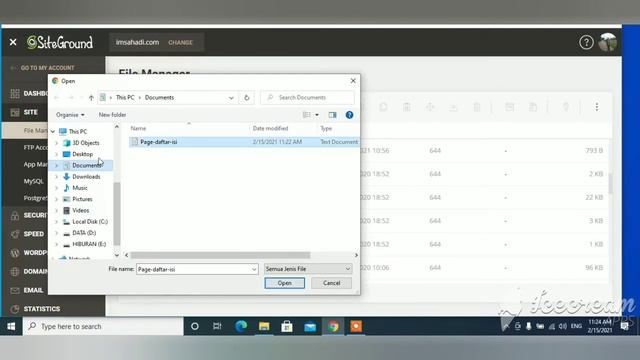This screenshot has width=640, height=360.
Task: Open the Statistics sidebar section
Action: point(42,309)
